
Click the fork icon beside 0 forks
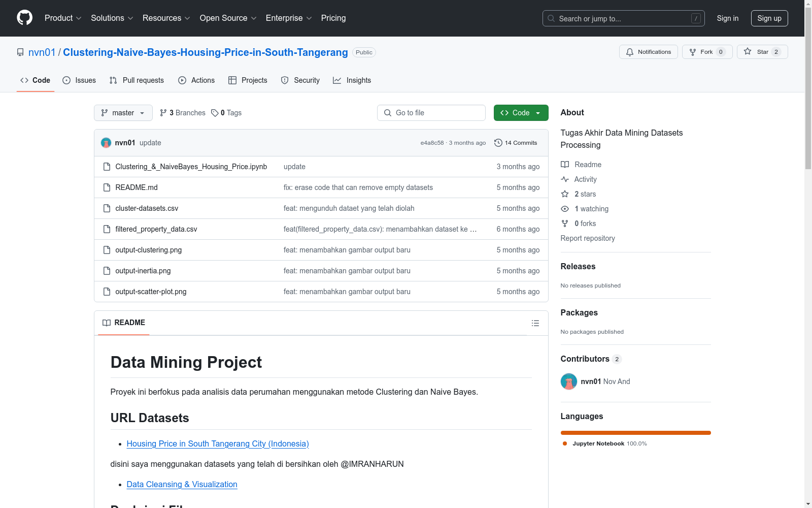pos(565,224)
